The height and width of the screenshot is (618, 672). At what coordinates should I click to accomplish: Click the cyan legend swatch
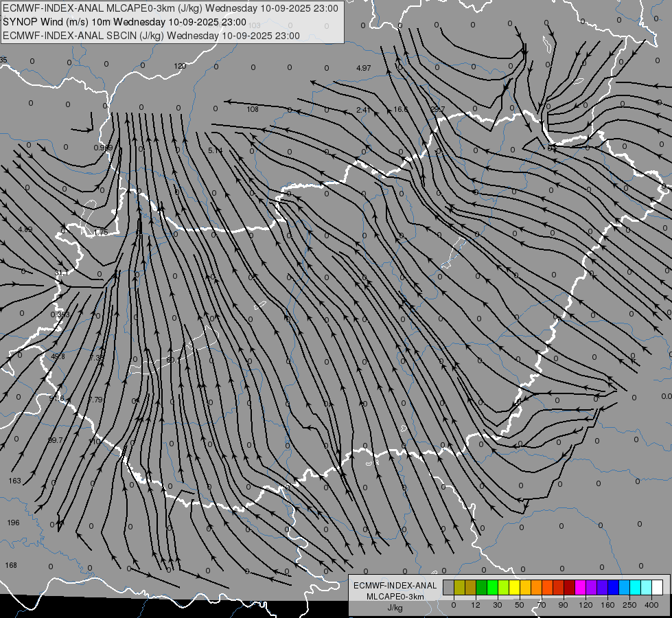coord(636,588)
